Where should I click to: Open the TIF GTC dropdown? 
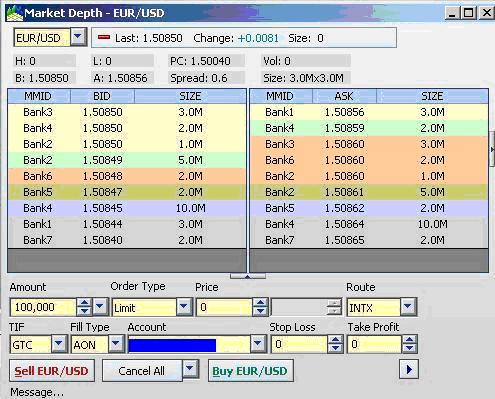[x=59, y=344]
